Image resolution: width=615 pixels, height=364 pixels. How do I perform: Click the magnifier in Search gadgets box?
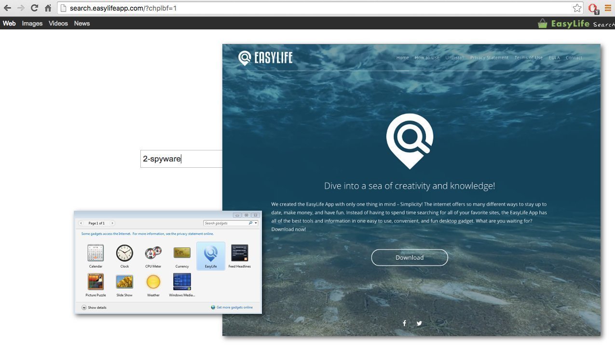250,223
